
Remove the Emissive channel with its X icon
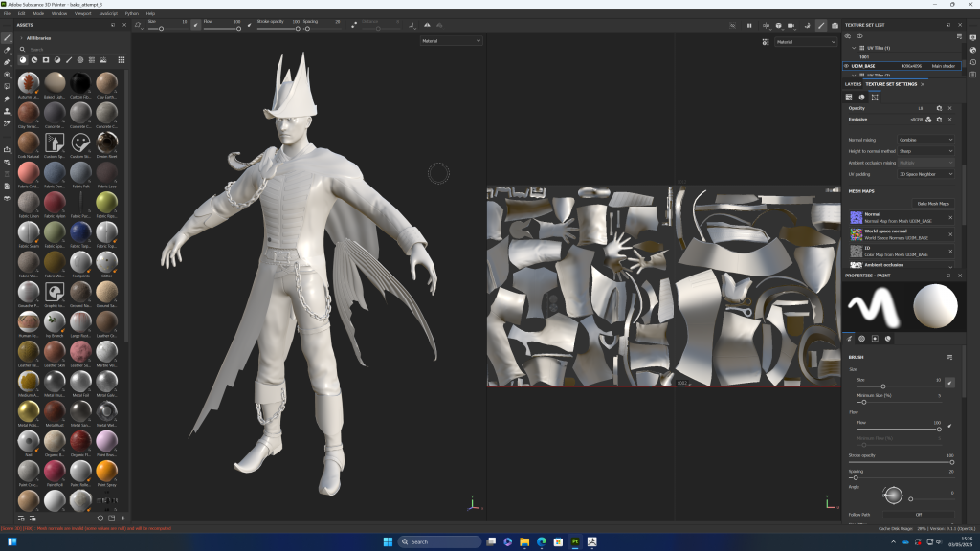[x=949, y=120]
